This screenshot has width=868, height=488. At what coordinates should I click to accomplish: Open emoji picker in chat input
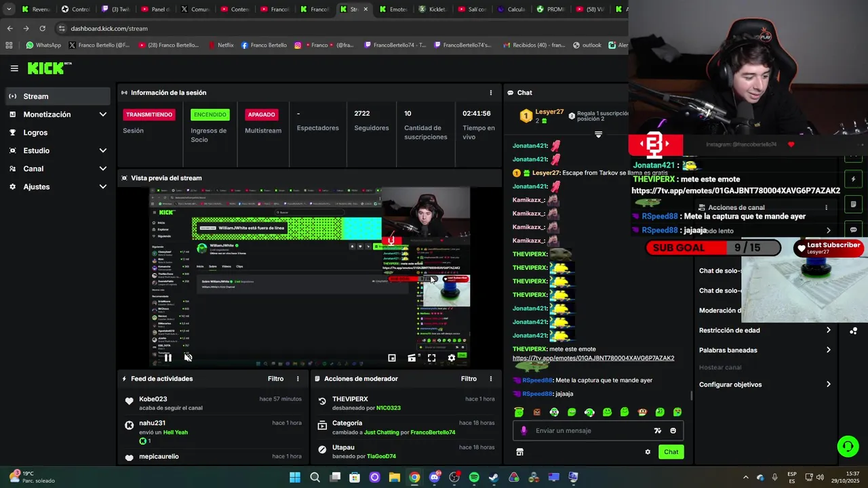coord(673,430)
